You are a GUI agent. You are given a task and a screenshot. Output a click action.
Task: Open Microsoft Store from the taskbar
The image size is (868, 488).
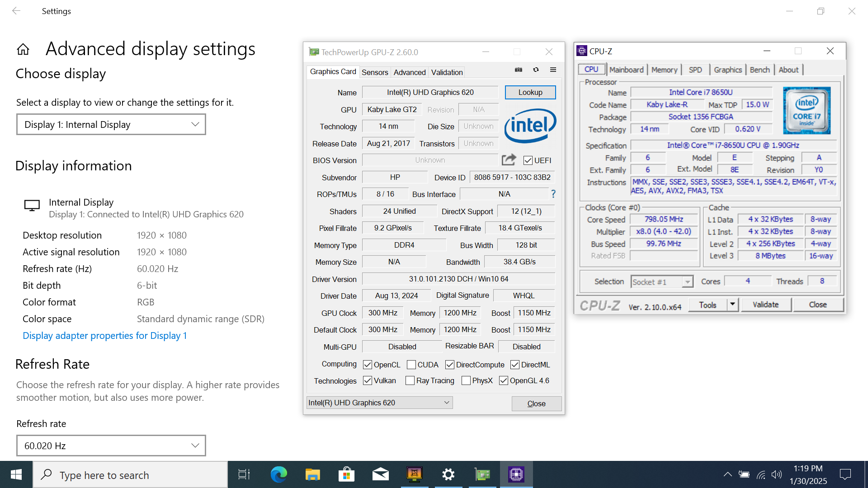(346, 474)
